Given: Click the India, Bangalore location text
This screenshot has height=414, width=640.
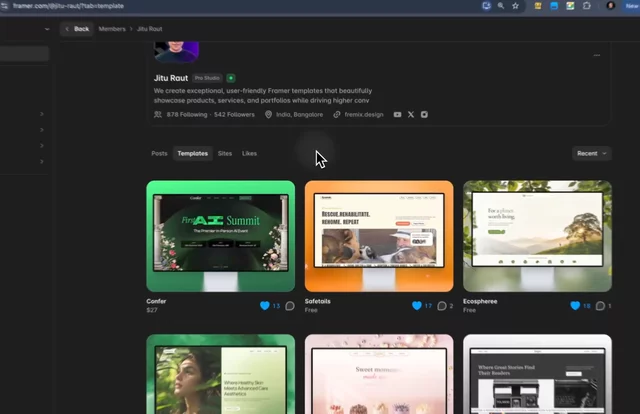Looking at the screenshot, I should tap(299, 114).
